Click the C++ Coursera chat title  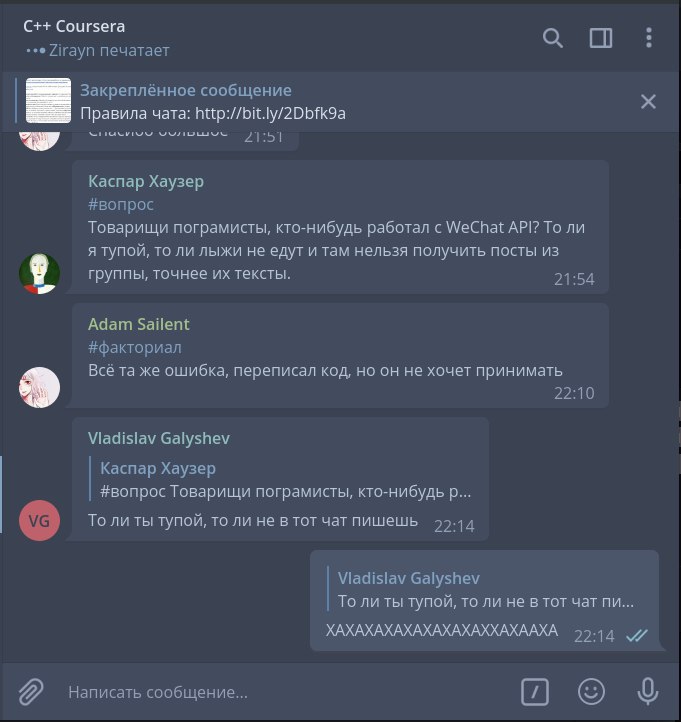pos(74,26)
